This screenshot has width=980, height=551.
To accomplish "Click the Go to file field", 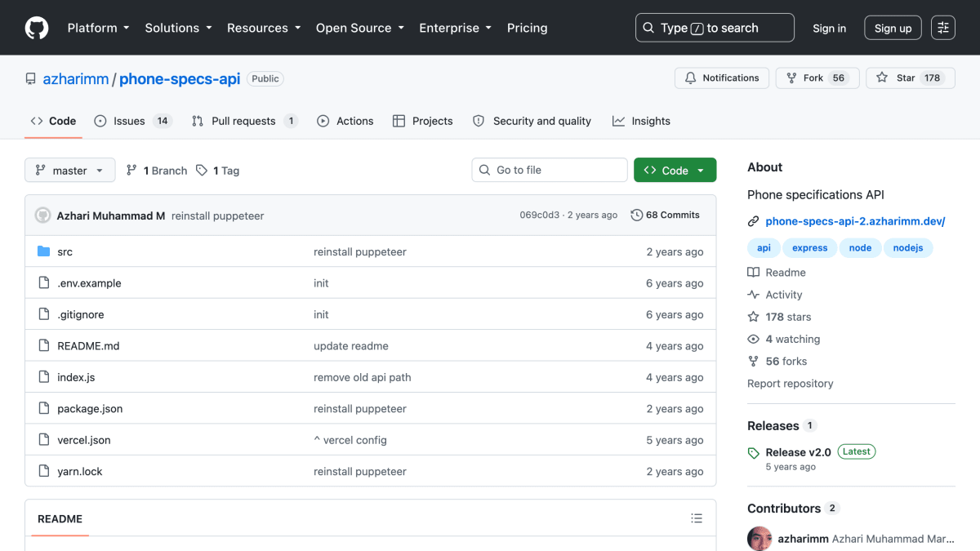I will click(x=550, y=170).
